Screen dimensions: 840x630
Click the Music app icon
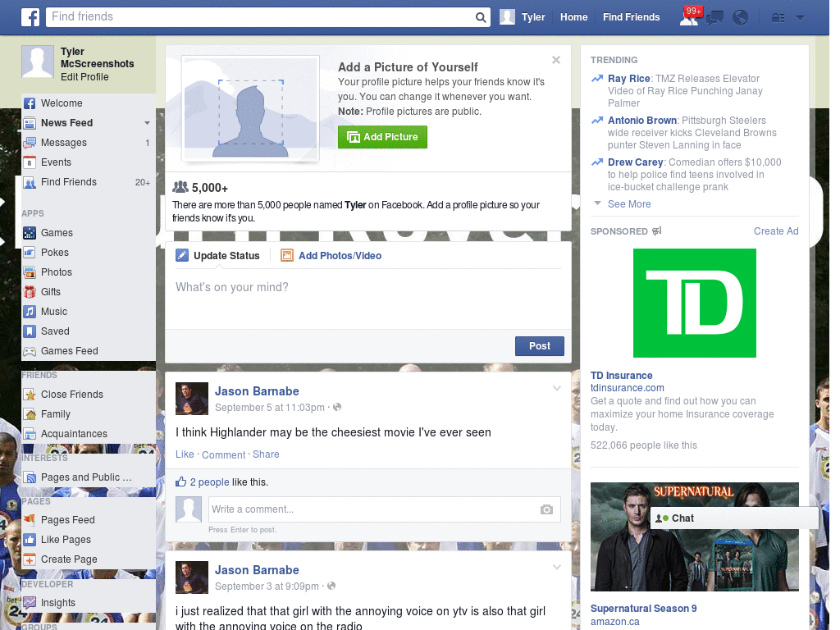[30, 312]
